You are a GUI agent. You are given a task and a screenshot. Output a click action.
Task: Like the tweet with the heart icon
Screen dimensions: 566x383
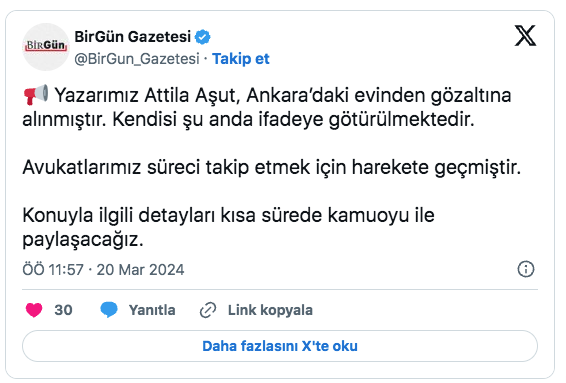pos(34,310)
